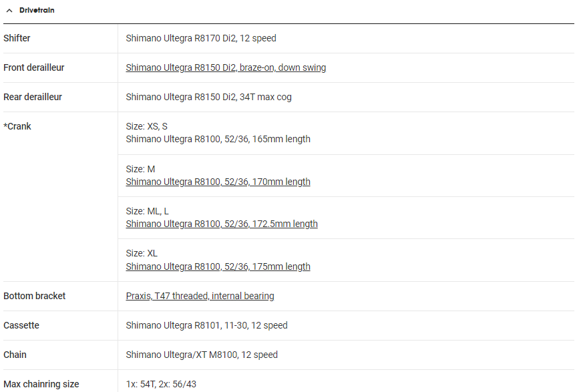The height and width of the screenshot is (392, 577).
Task: Open the 175mm length crank link
Action: point(218,266)
